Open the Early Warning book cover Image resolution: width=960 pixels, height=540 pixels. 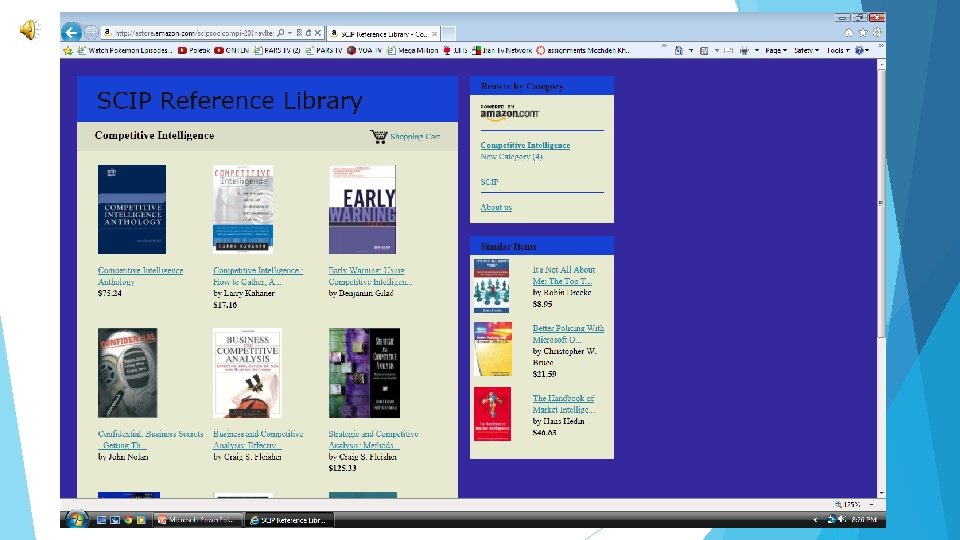click(x=362, y=209)
